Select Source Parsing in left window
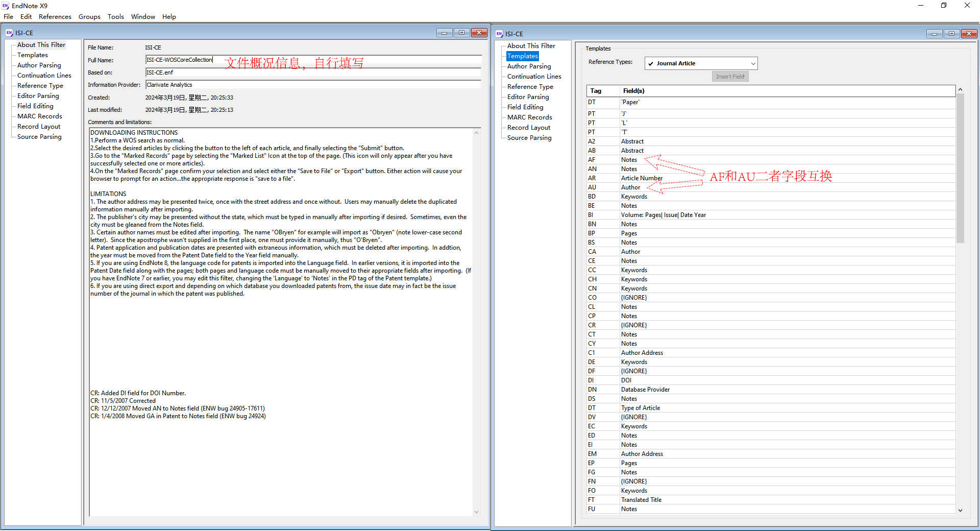 [x=39, y=137]
